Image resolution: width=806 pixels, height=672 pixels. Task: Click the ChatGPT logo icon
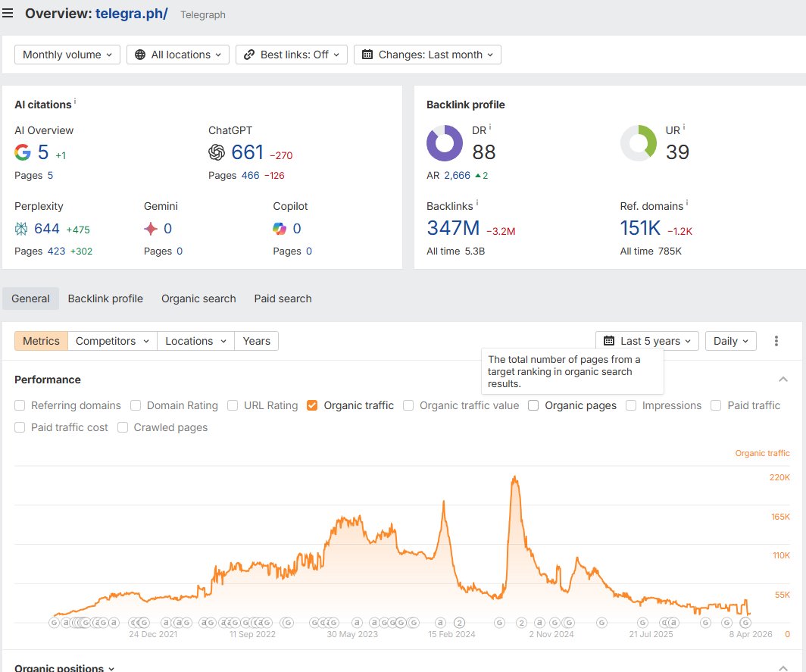tap(217, 152)
